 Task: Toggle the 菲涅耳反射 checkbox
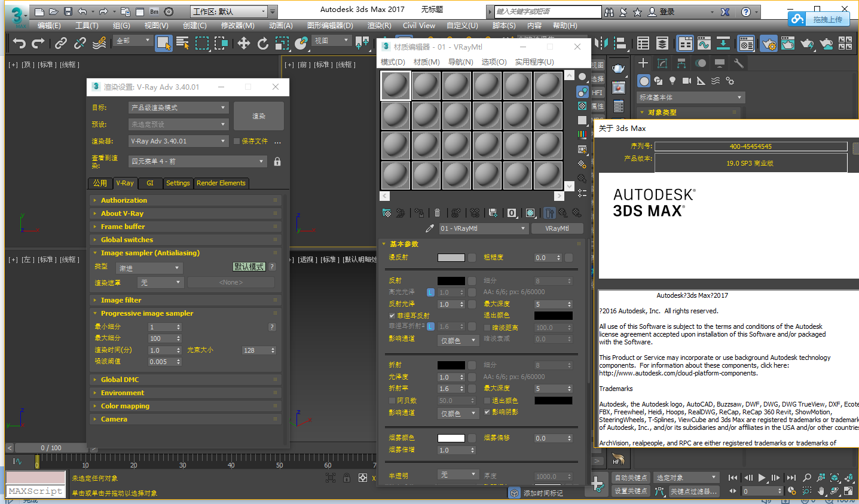pos(392,316)
